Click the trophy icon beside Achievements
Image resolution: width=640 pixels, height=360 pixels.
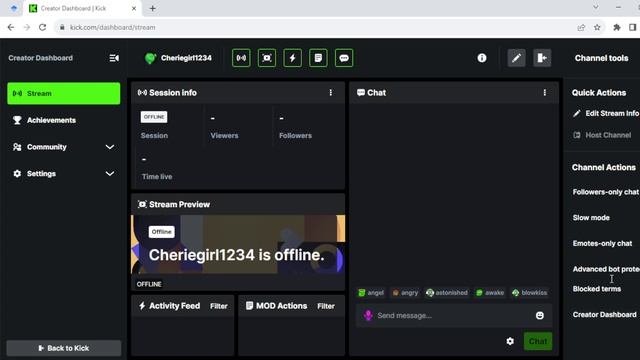17,120
